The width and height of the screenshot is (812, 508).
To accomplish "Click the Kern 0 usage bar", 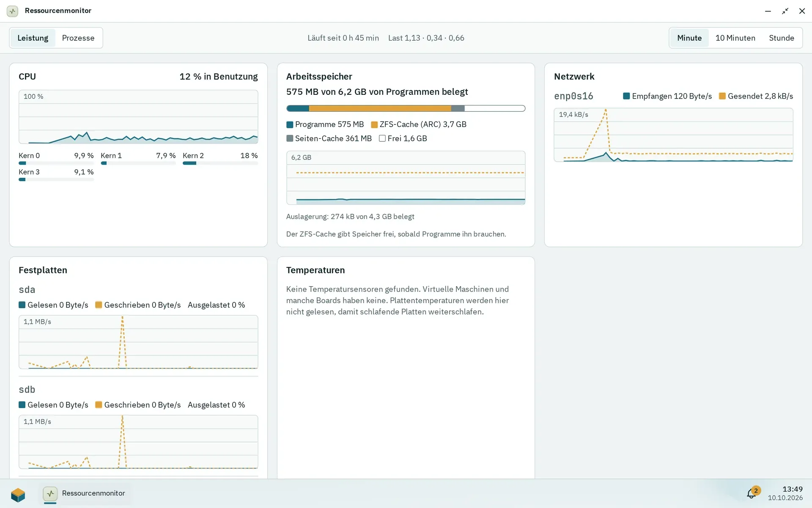I will [x=56, y=163].
